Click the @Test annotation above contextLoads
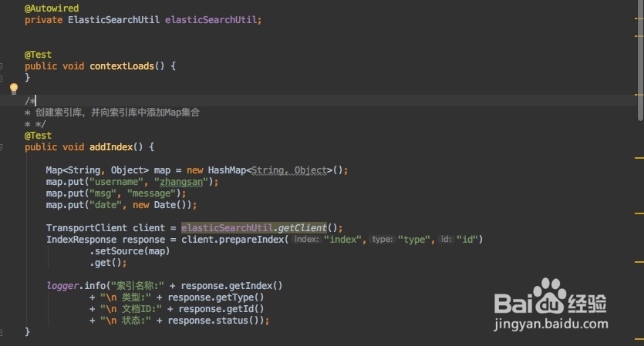The width and height of the screenshot is (644, 346). point(39,55)
